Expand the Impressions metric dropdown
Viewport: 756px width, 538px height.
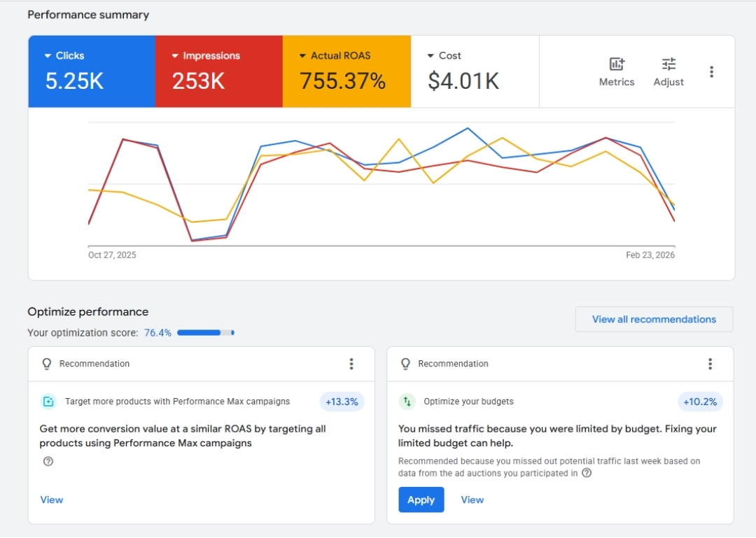click(x=175, y=56)
